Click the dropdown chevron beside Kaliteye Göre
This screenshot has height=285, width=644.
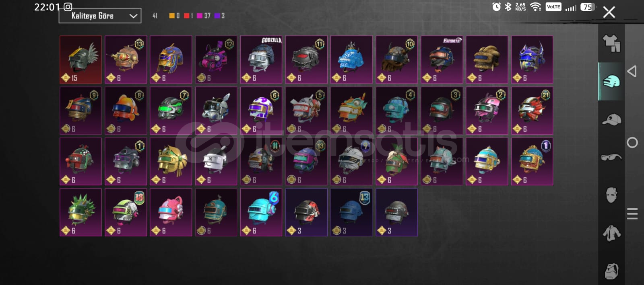click(x=133, y=16)
